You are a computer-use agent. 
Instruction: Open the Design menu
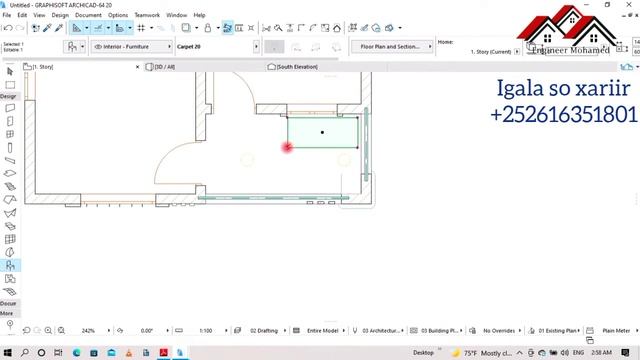point(60,15)
